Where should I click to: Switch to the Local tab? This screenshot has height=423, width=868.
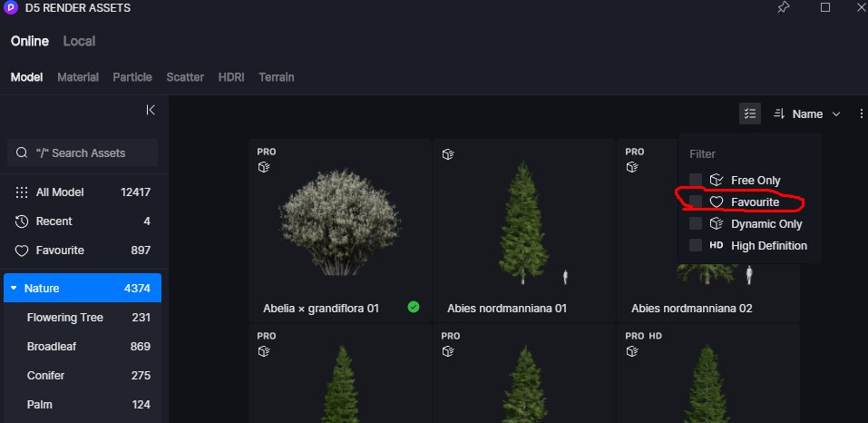coord(79,41)
